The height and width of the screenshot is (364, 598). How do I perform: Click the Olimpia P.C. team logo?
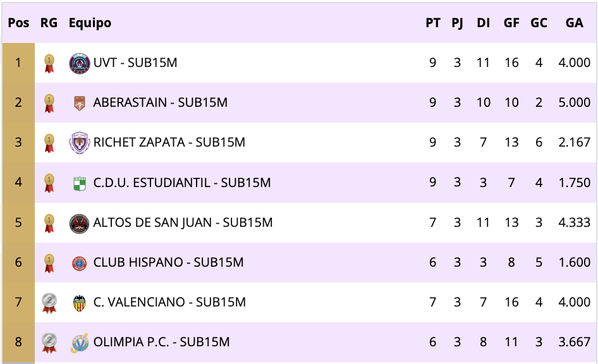coord(79,342)
